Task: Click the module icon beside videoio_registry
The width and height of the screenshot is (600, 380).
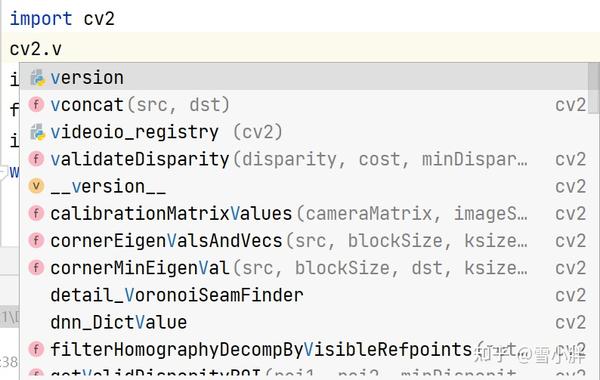Action: (x=37, y=132)
